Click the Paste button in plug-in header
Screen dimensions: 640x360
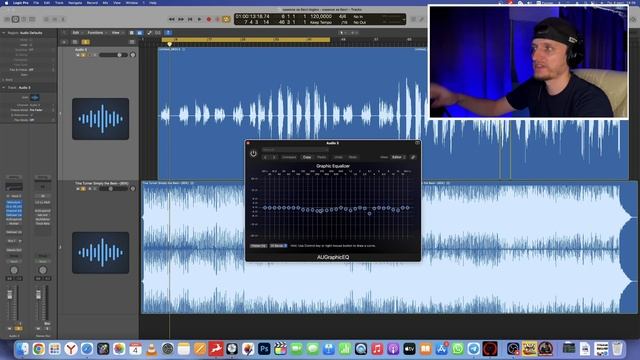(322, 157)
